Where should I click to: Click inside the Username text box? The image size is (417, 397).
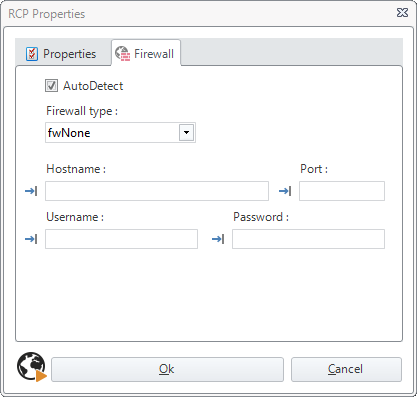tap(122, 239)
